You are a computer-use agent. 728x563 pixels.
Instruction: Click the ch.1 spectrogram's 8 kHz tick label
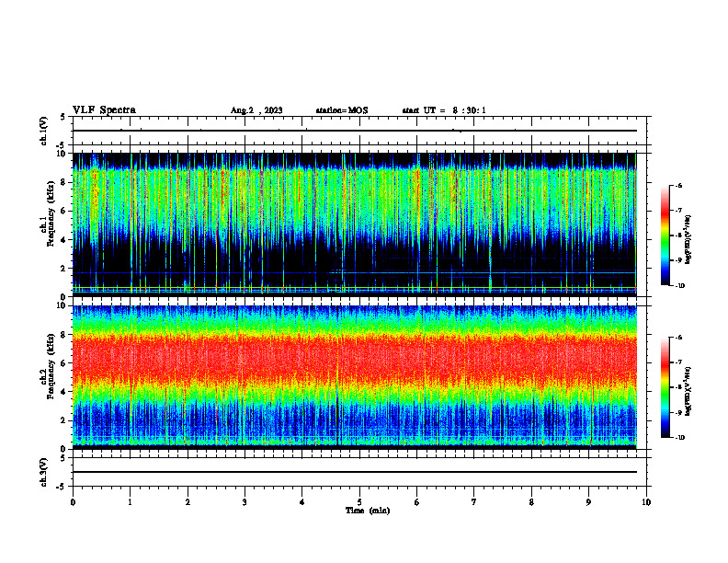[63, 182]
